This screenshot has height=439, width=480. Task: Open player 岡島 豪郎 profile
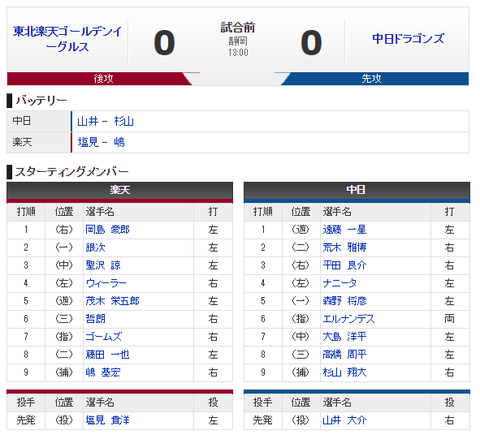(107, 230)
